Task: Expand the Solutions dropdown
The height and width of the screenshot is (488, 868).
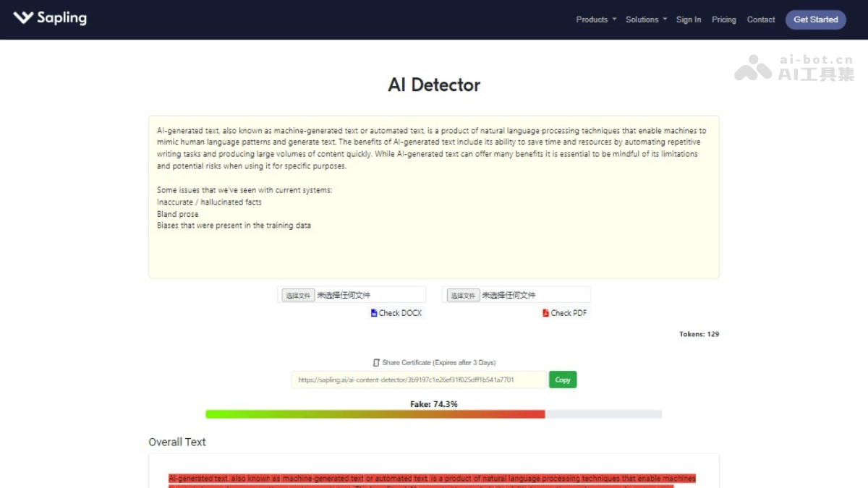Action: [642, 20]
